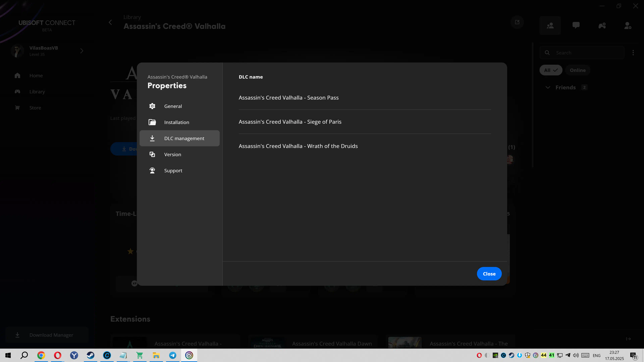The image size is (644, 362).
Task: Open the friends list icon
Action: pos(550,25)
